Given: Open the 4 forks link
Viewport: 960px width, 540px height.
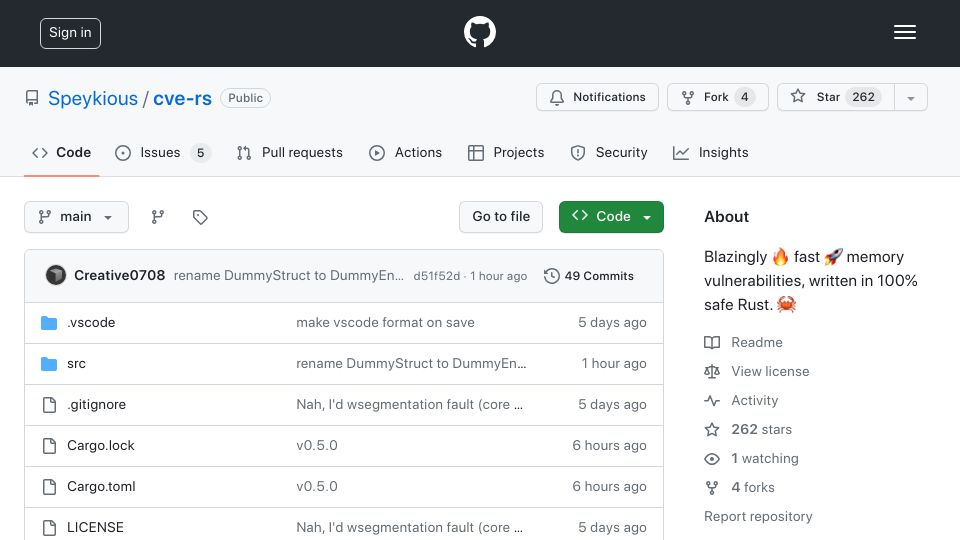Looking at the screenshot, I should click(740, 487).
